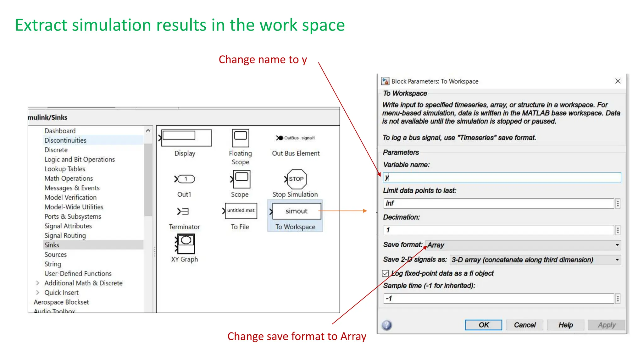Screen dimensions: 644x362
Task: Select the Scope block icon
Action: click(240, 179)
